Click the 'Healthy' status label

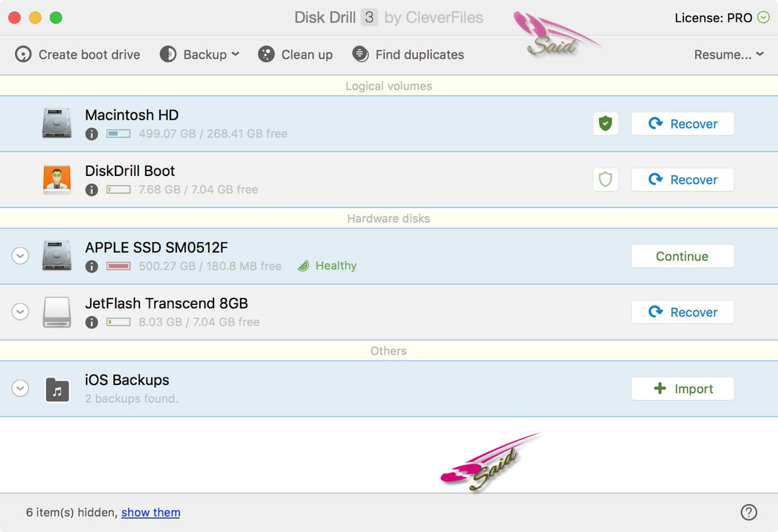336,265
